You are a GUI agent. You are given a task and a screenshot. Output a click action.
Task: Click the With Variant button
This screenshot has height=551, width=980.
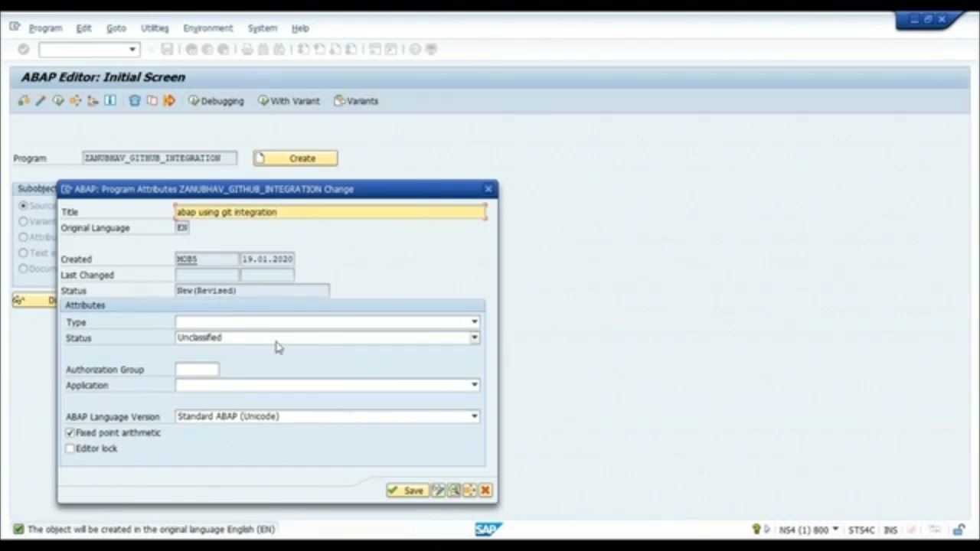click(x=289, y=101)
